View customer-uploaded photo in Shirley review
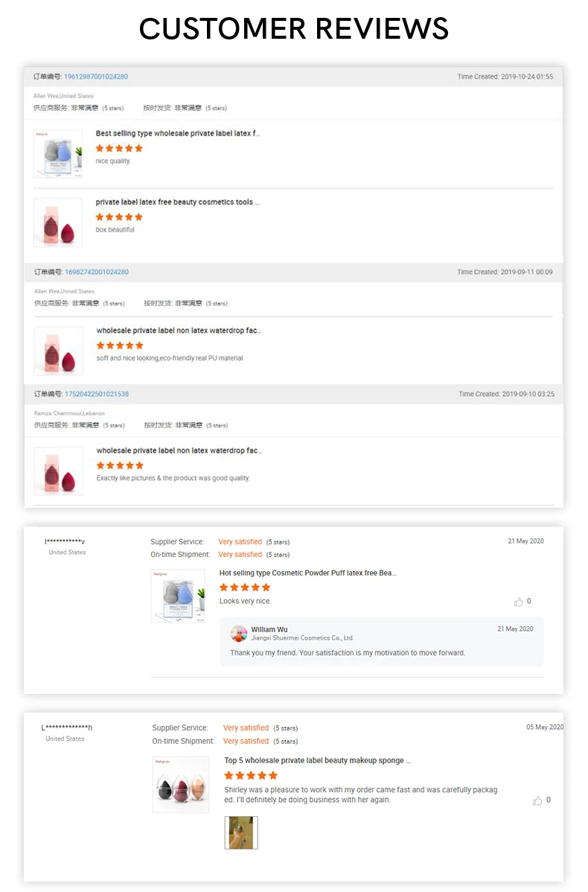This screenshot has width=588, height=892. point(241,832)
